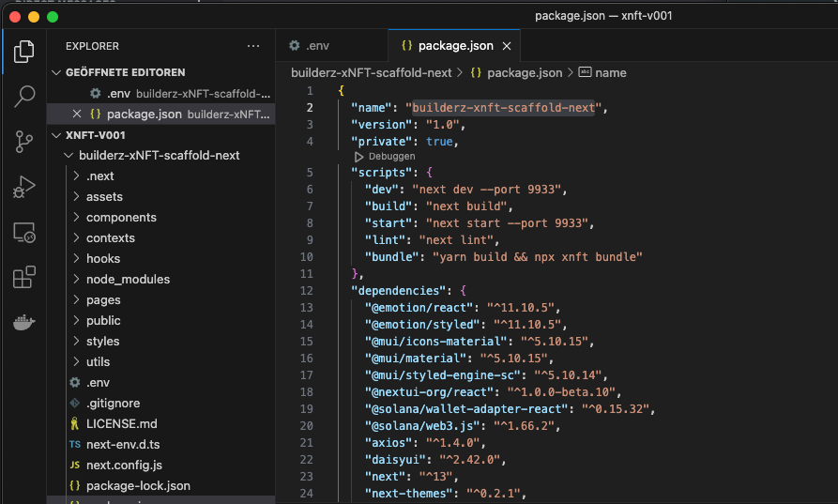Click the name breadcrumb item

click(610, 72)
